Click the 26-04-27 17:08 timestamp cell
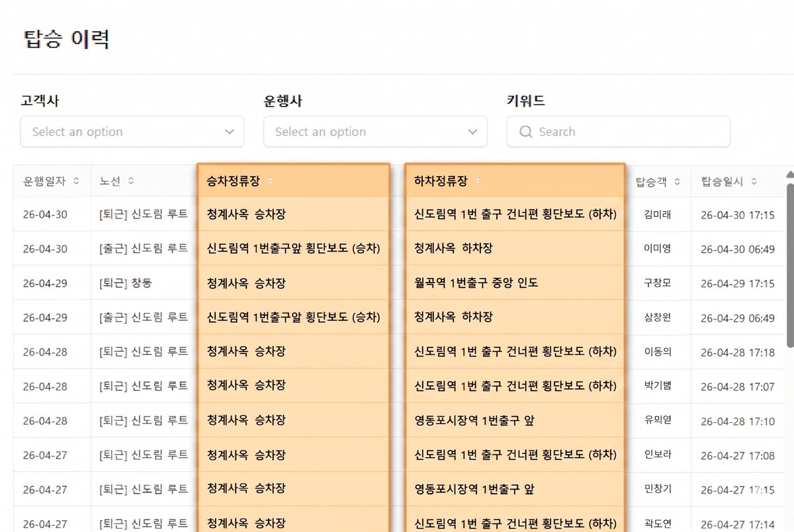The image size is (794, 532). pyautogui.click(x=737, y=456)
